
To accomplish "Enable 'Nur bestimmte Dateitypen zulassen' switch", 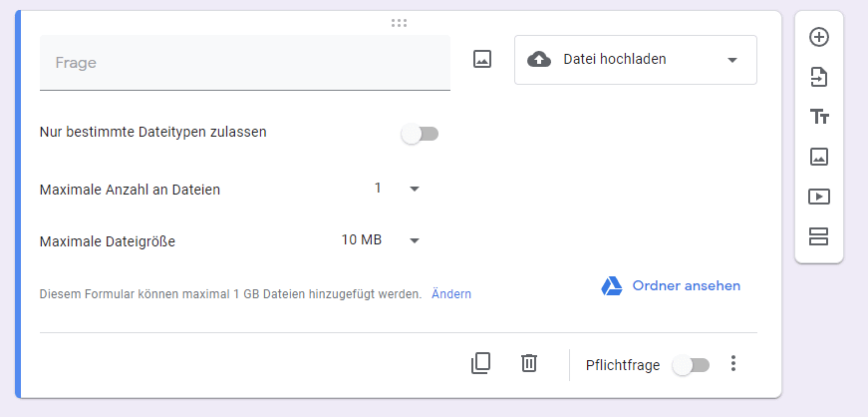I will pyautogui.click(x=420, y=134).
